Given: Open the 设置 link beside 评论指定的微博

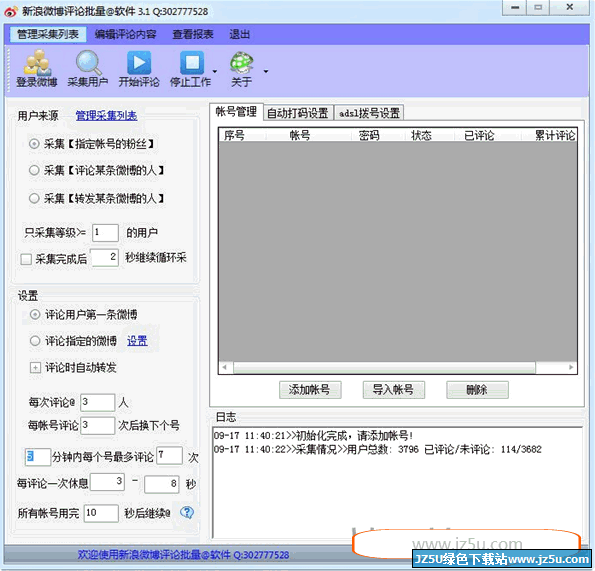Looking at the screenshot, I should tap(137, 341).
